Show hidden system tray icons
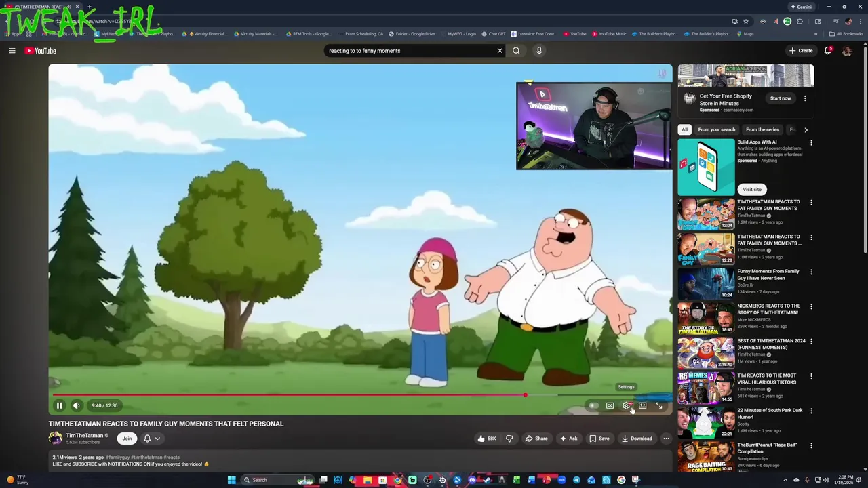Viewport: 868px width, 488px height. tap(785, 480)
